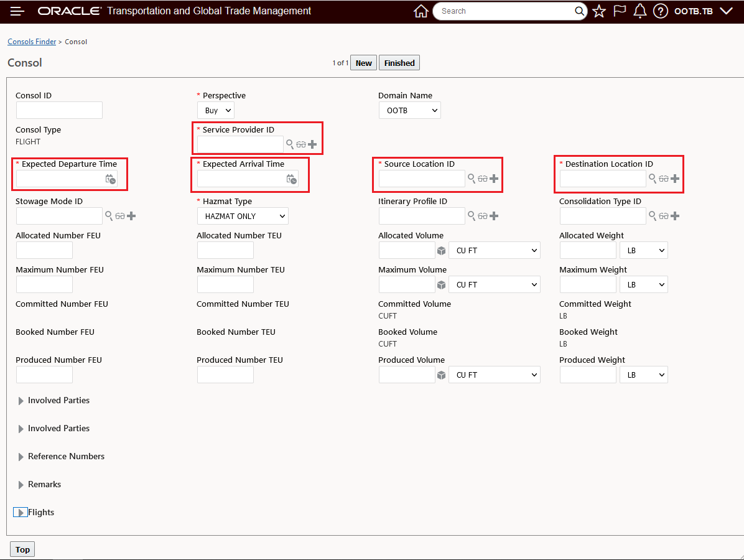744x560 pixels.
Task: Open the hamburger navigation menu
Action: pos(17,11)
